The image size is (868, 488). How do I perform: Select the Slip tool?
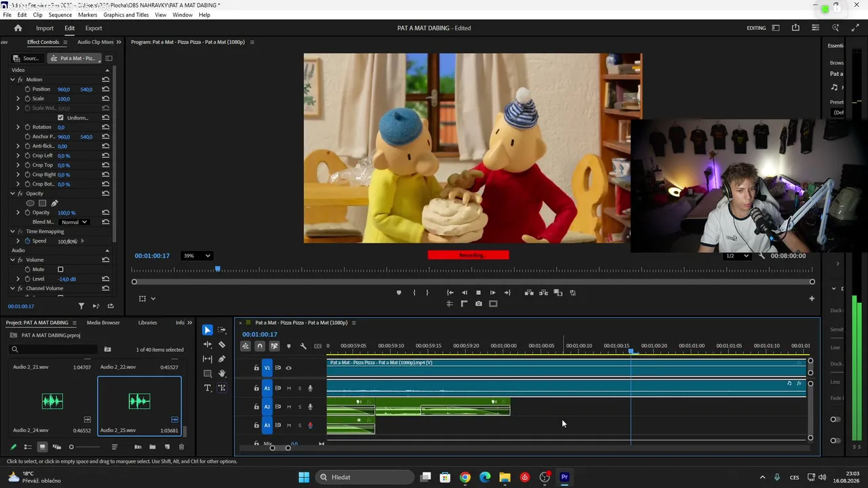[208, 359]
